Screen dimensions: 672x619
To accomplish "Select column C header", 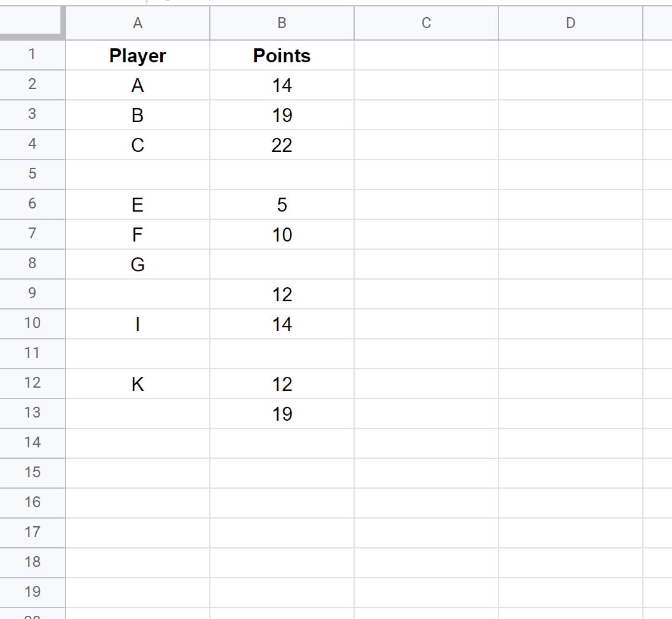I will [x=427, y=23].
